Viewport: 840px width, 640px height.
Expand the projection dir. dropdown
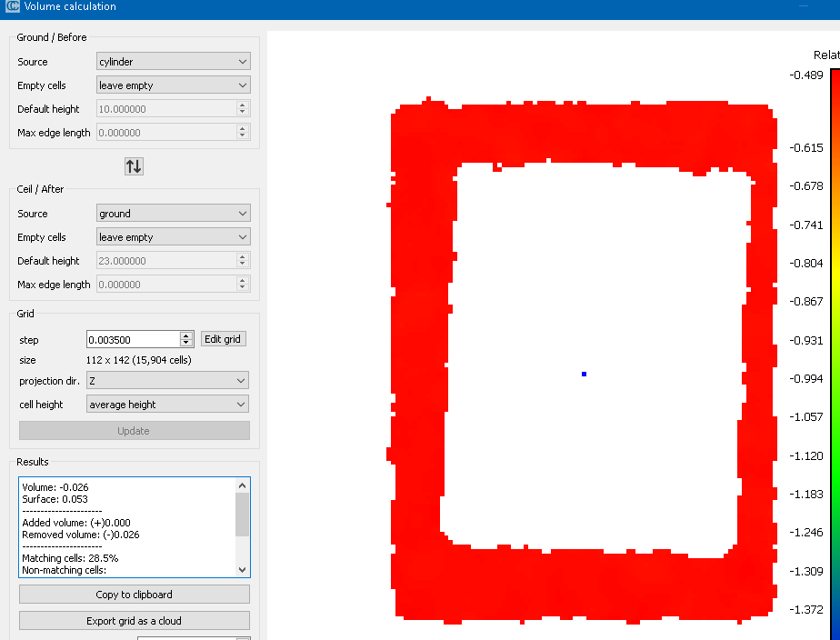point(167,381)
